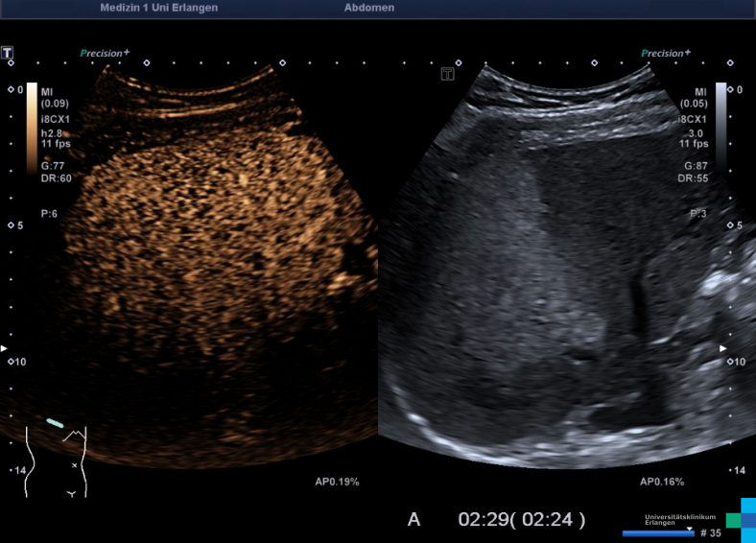
Task: Click the orange contrast color scale bar
Action: pos(32,128)
